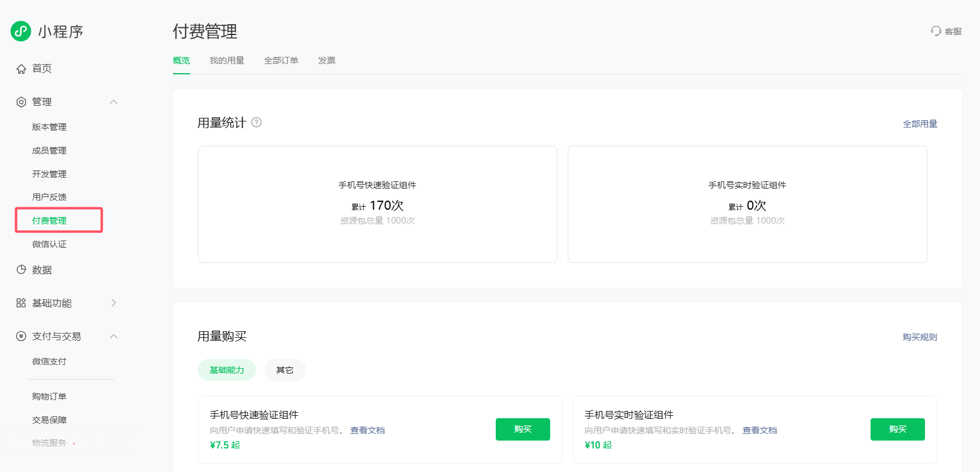The image size is (980, 472).
Task: Open 微信支付 in the sidebar
Action: click(49, 361)
